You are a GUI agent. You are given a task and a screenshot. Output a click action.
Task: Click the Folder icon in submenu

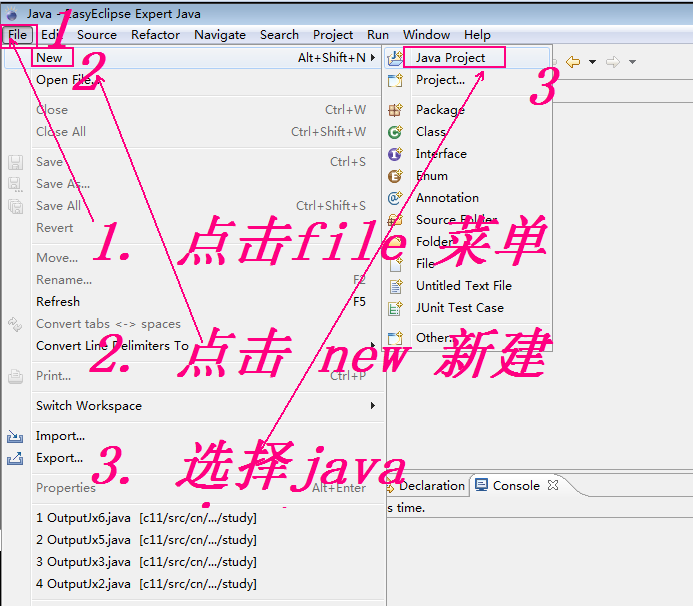pos(395,242)
